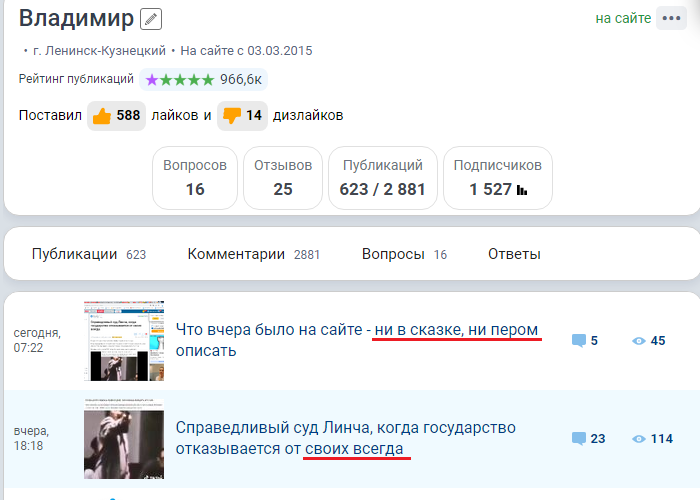Click the 588 likes count badge
This screenshot has height=500, width=700.
pos(117,116)
